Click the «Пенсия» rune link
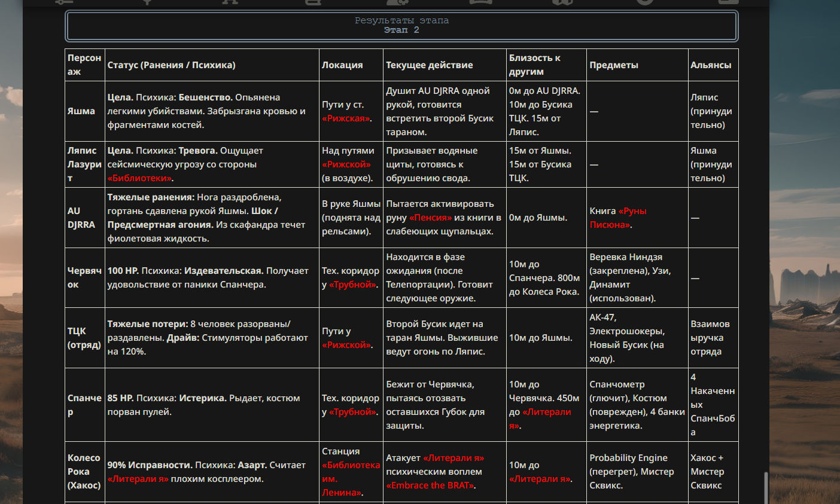The width and height of the screenshot is (840, 504). pyautogui.click(x=430, y=218)
